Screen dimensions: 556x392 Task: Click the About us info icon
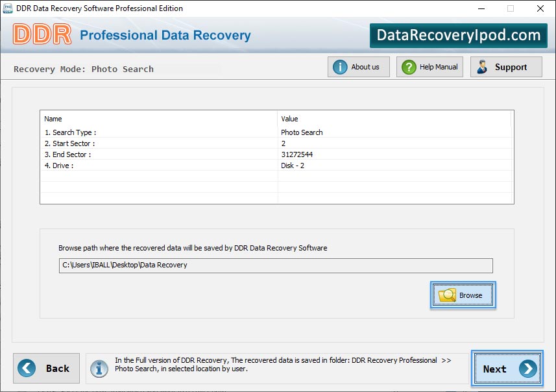pyautogui.click(x=340, y=67)
